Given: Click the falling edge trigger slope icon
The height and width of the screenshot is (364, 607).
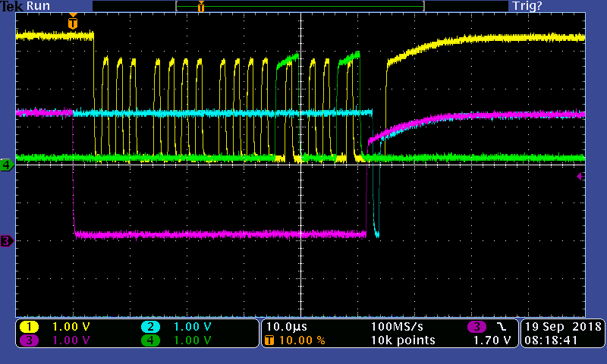Looking at the screenshot, I should point(502,327).
